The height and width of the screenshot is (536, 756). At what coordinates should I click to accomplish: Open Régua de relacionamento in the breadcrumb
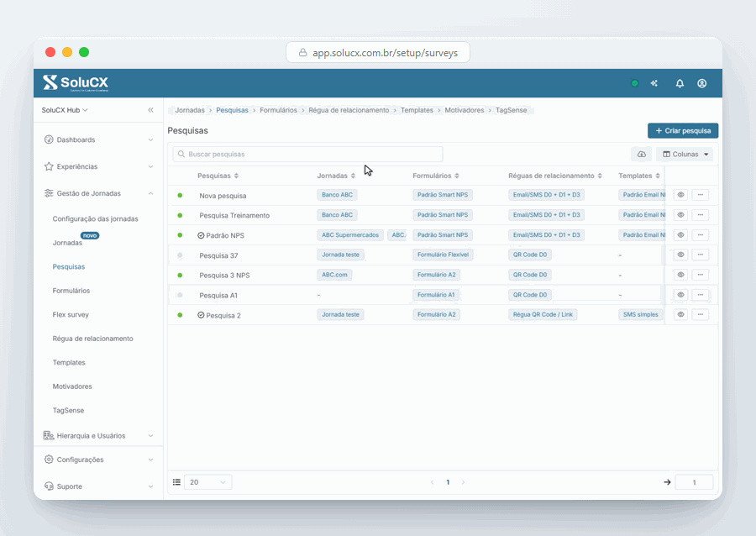349,110
